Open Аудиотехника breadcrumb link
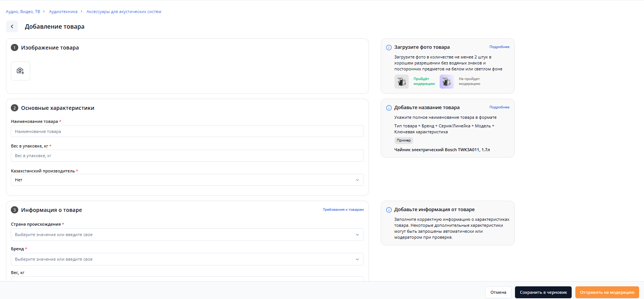This screenshot has width=644, height=299. click(63, 12)
